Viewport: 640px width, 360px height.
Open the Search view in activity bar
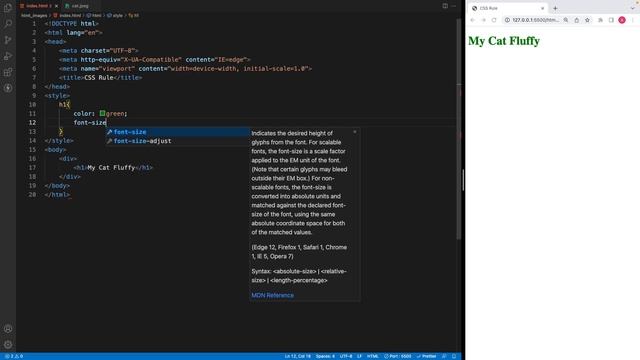click(8, 24)
